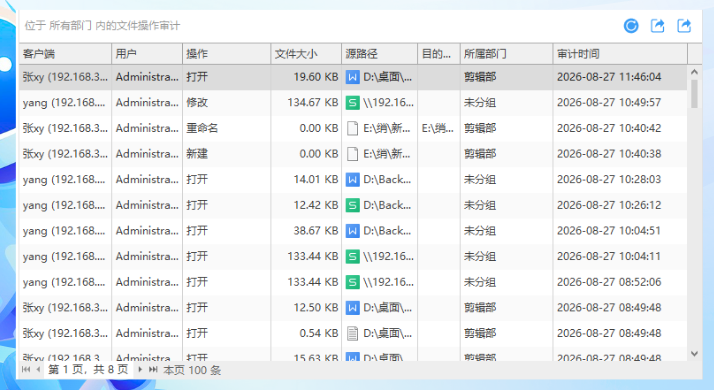Sort by the 操作 column header
The height and width of the screenshot is (390, 714).
(x=227, y=54)
